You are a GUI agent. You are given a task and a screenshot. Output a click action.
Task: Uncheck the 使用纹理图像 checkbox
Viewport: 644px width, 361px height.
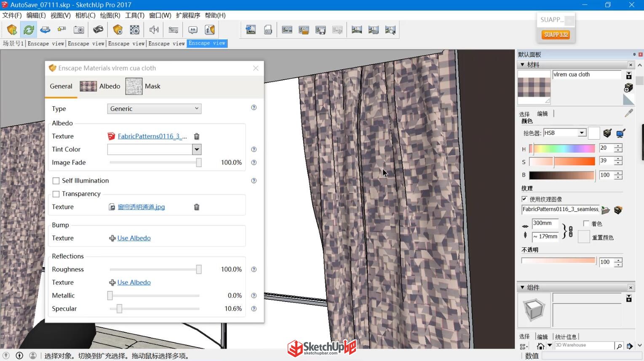(524, 199)
